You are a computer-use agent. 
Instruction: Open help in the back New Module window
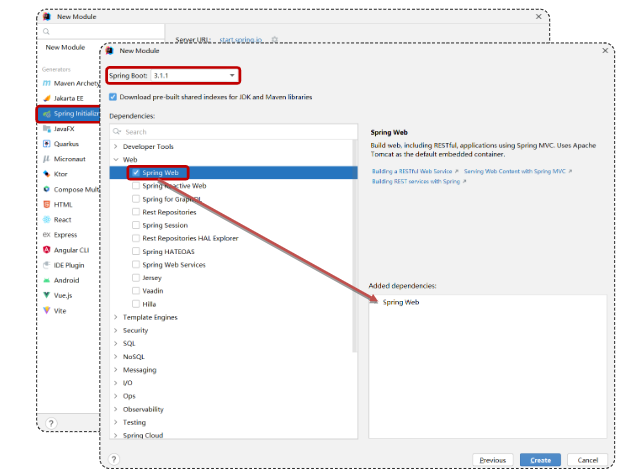[x=51, y=423]
